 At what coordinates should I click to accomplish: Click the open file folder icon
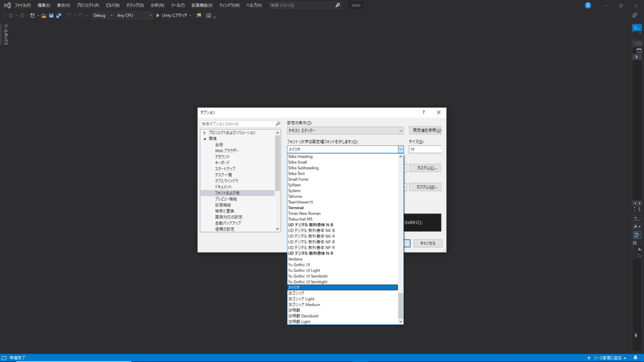tap(44, 16)
